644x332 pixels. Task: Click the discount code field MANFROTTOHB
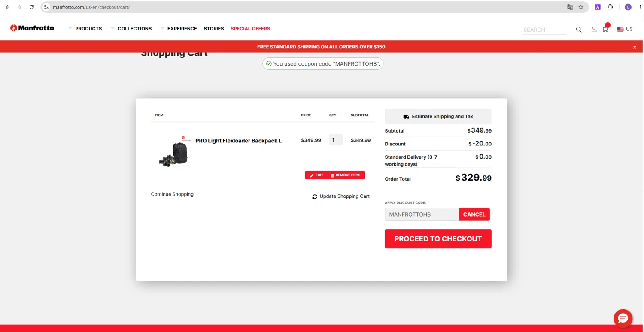coord(422,214)
